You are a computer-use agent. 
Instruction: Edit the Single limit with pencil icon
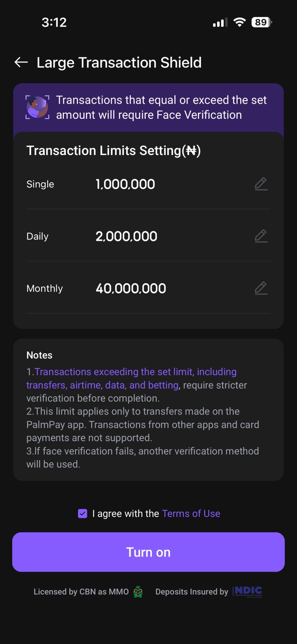click(261, 184)
